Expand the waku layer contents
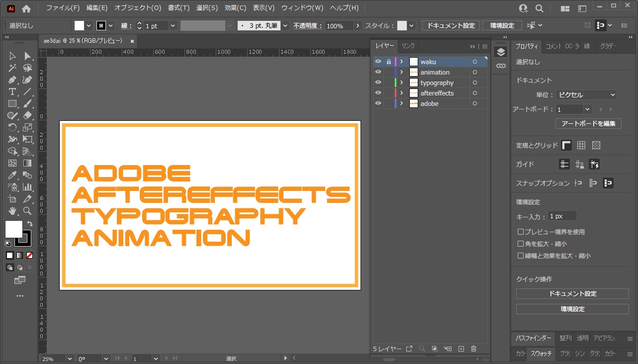 pyautogui.click(x=401, y=62)
